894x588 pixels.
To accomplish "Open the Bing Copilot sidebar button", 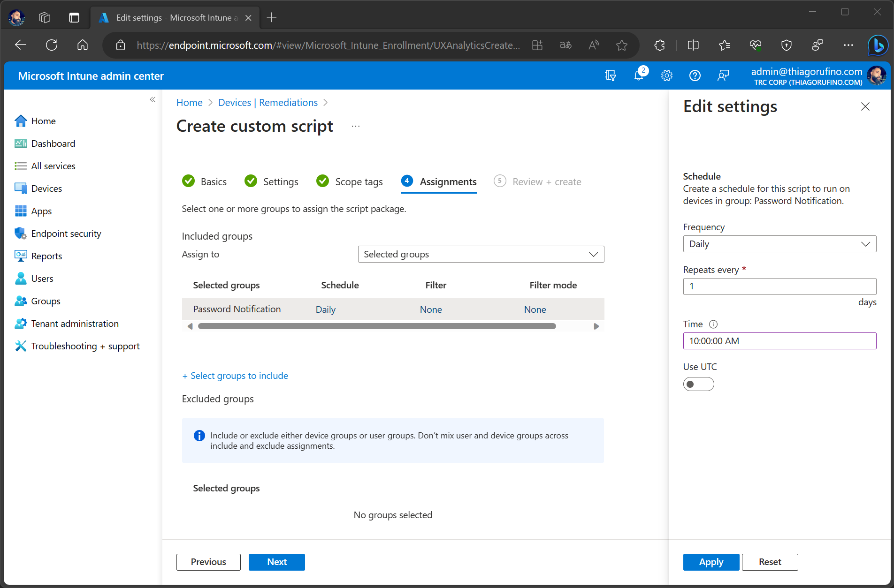I will point(878,45).
